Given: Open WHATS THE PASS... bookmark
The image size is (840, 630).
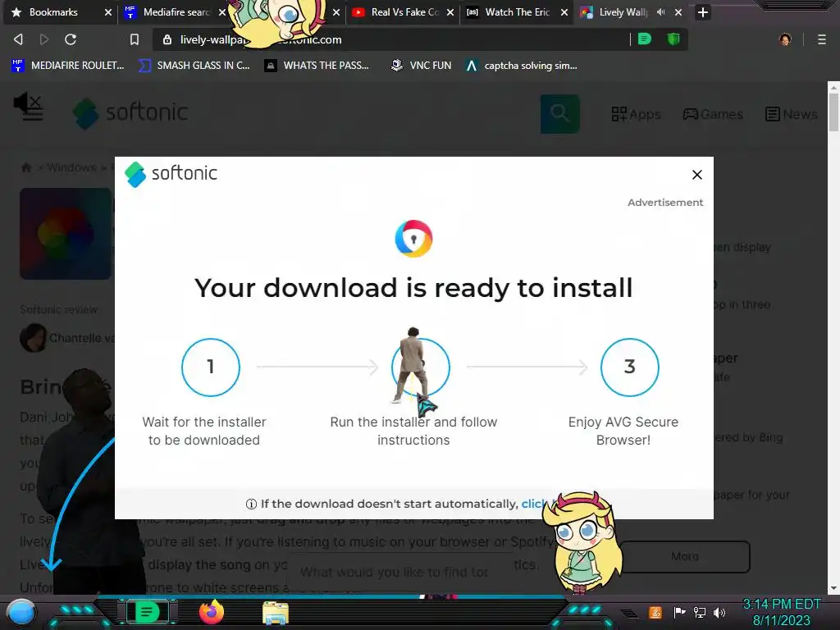Looking at the screenshot, I should pyautogui.click(x=317, y=66).
